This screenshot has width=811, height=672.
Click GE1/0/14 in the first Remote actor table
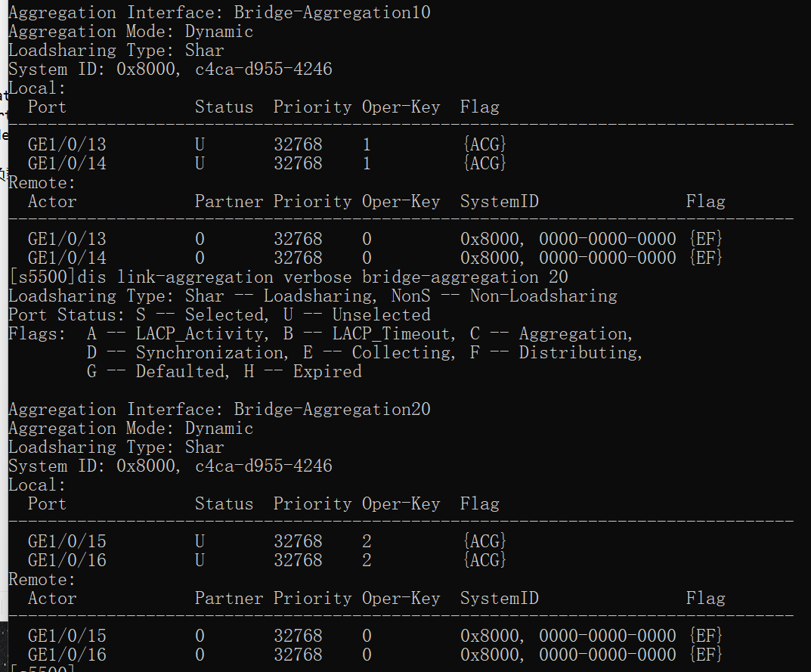(x=67, y=258)
